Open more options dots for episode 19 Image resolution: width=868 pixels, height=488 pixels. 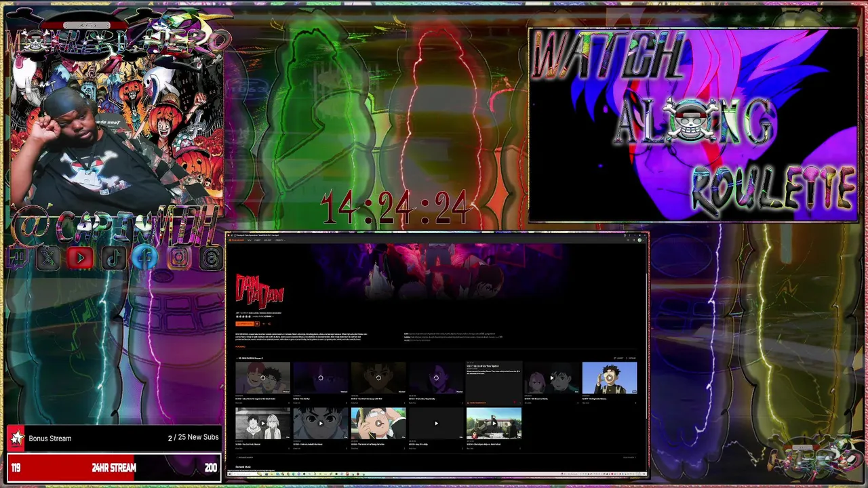tap(635, 403)
